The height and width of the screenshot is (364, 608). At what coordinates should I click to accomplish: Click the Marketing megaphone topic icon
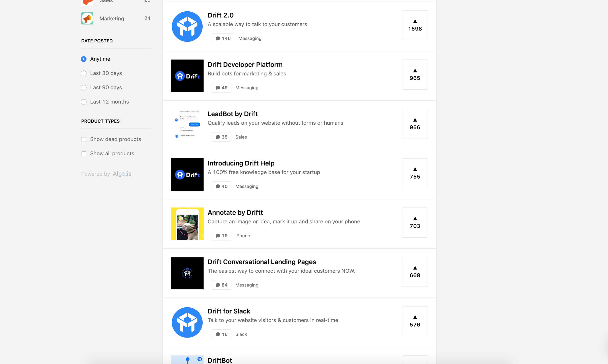pyautogui.click(x=87, y=18)
